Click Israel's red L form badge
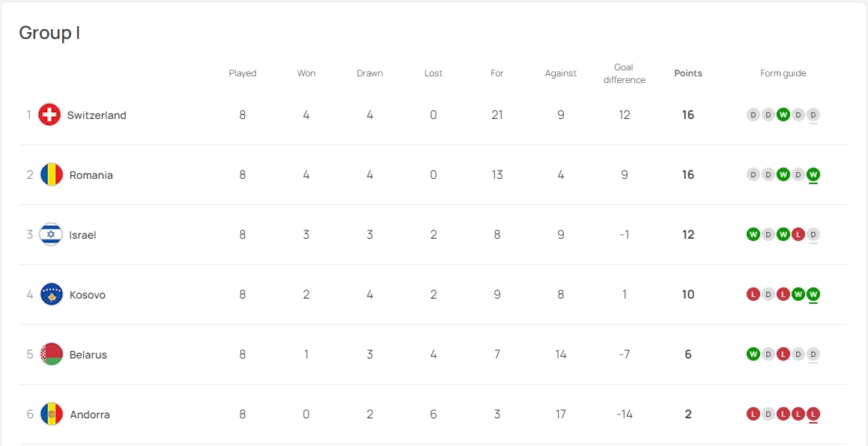The image size is (868, 446). click(798, 234)
